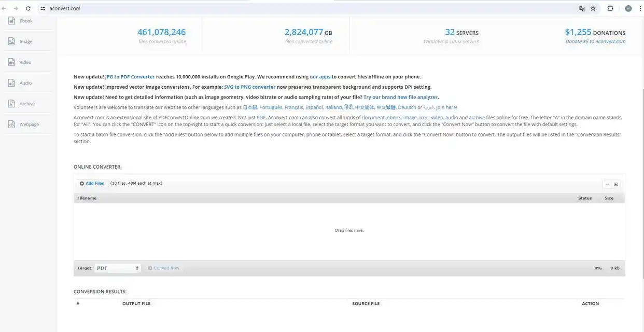Click the Audio speaker icon in sidebar
Image resolution: width=644 pixels, height=332 pixels.
click(x=11, y=83)
